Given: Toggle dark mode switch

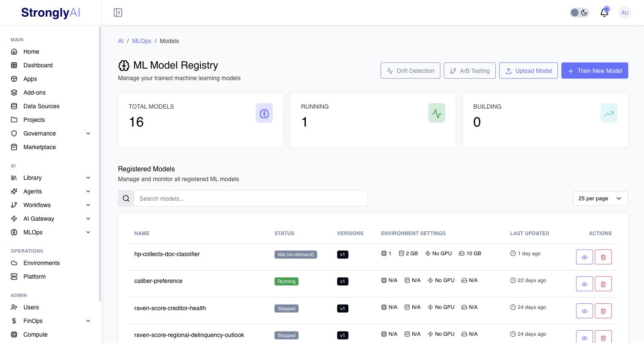Looking at the screenshot, I should point(579,13).
